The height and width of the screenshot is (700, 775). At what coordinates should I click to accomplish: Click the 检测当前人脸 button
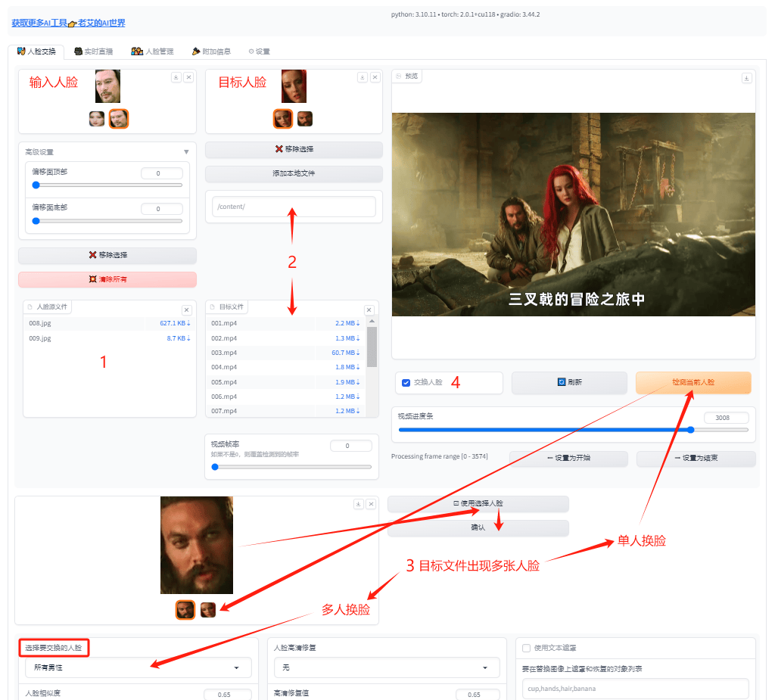point(693,383)
